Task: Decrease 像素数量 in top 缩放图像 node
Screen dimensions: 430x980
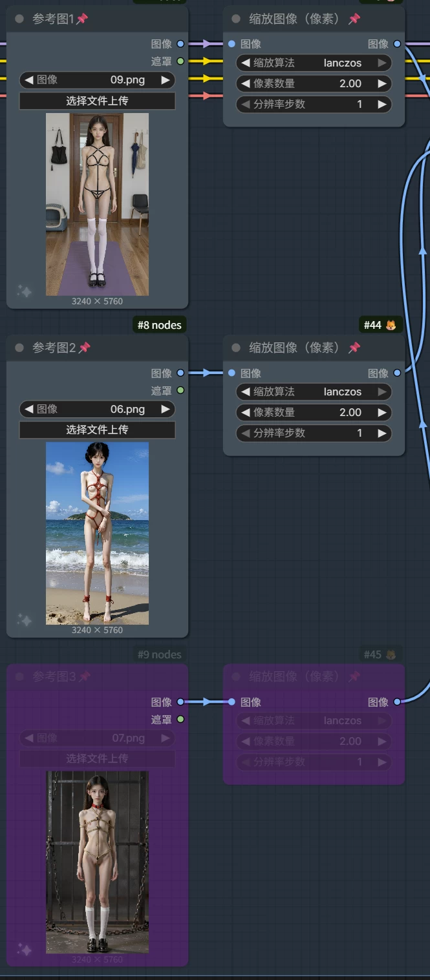Action: click(x=246, y=83)
